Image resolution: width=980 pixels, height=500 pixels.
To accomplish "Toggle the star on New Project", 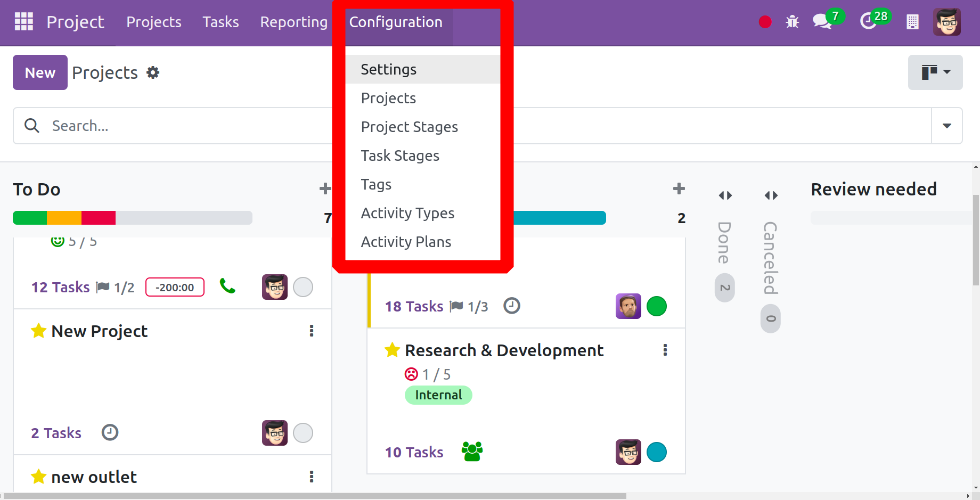I will (38, 331).
